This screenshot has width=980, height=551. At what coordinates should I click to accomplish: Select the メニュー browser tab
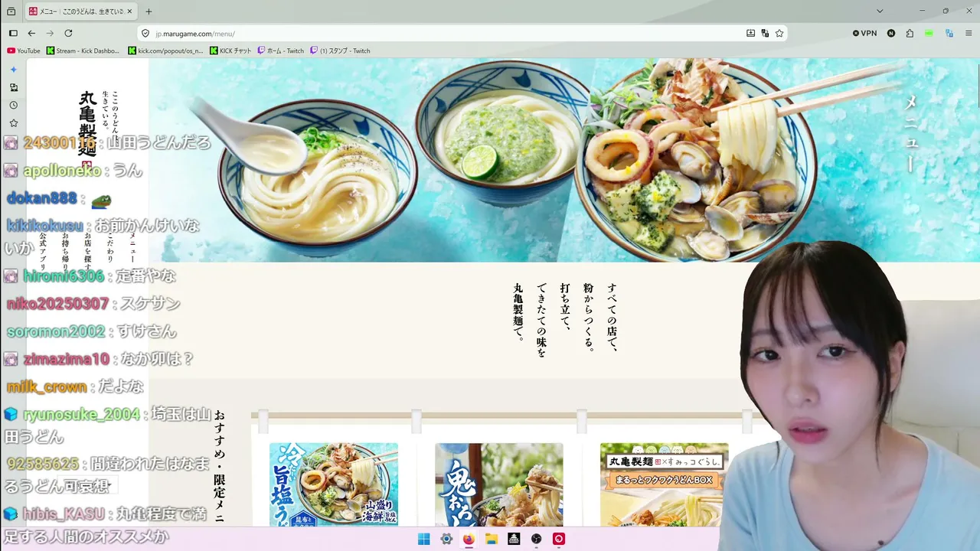pos(80,11)
